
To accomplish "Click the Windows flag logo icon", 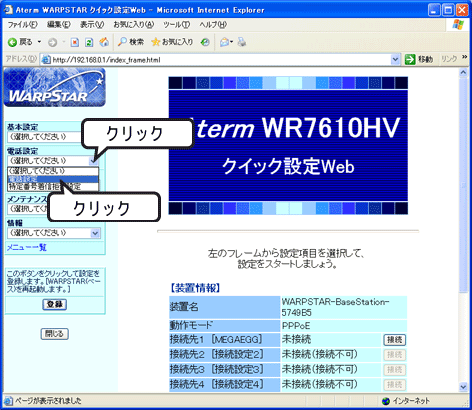I will (459, 25).
